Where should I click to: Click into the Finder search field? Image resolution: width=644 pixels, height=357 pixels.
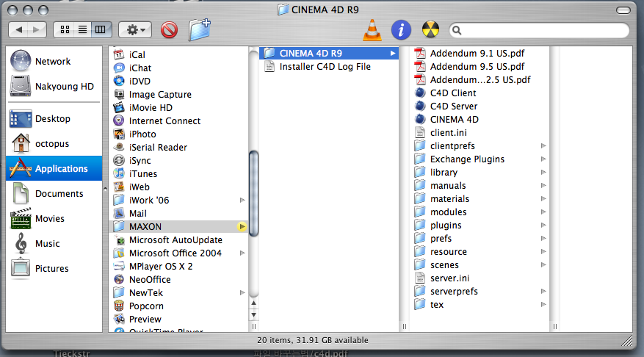coord(539,30)
